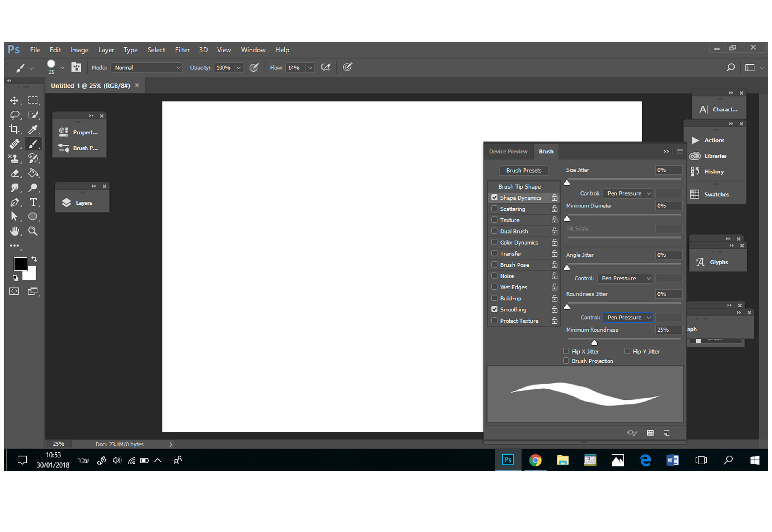Click the Brush Tip Shape button
The height and width of the screenshot is (532, 772).
(519, 187)
